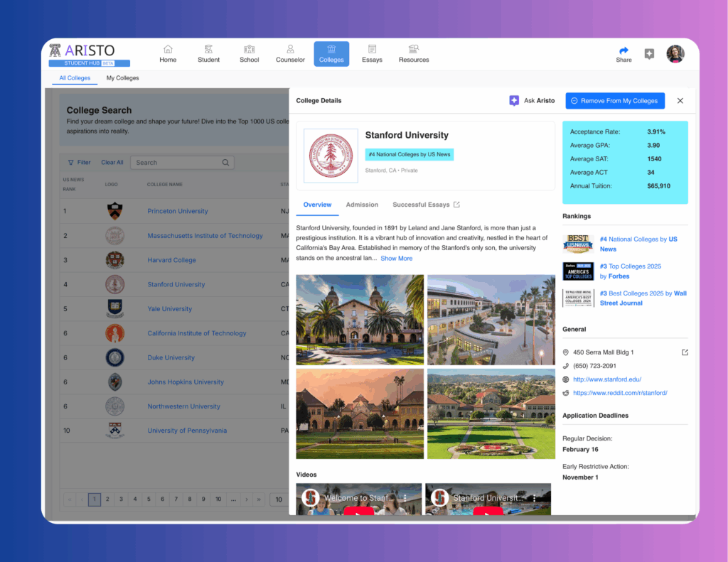
Task: Select the Overview tab
Action: [317, 205]
